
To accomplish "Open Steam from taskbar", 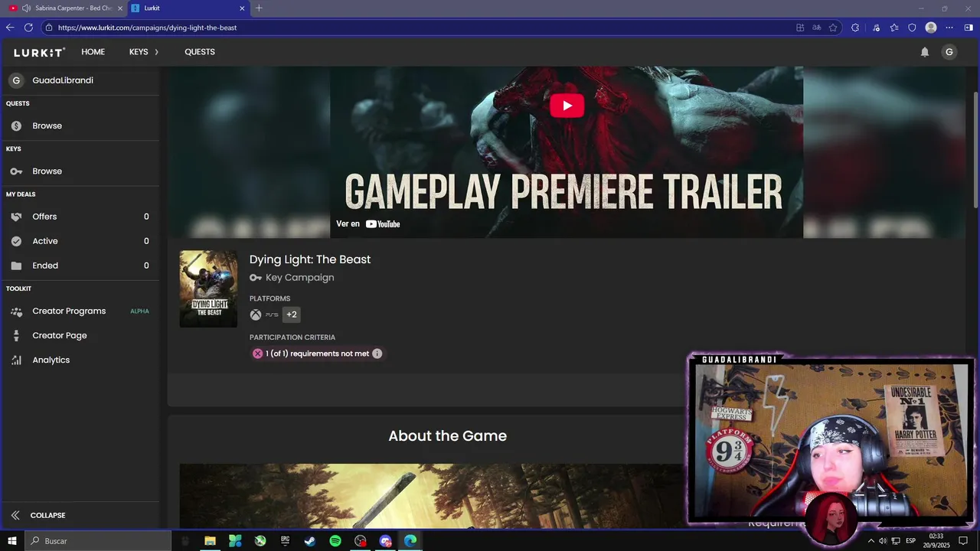I will [x=310, y=541].
